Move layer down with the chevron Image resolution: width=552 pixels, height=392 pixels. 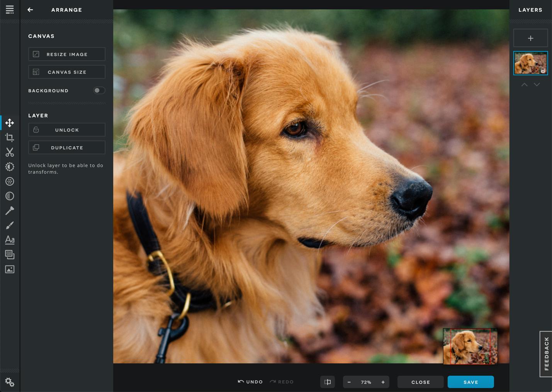537,84
